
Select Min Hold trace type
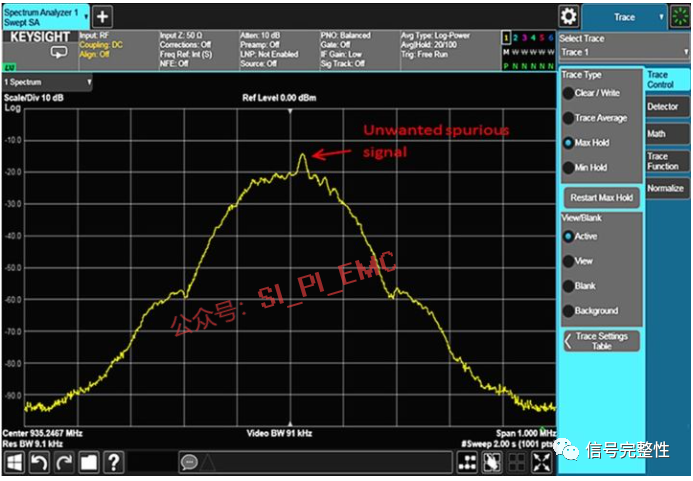tap(586, 168)
